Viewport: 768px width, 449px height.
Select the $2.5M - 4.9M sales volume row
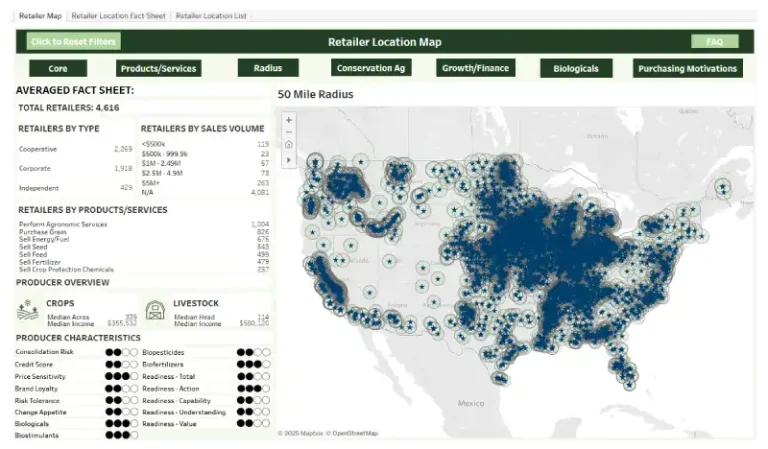click(205, 173)
